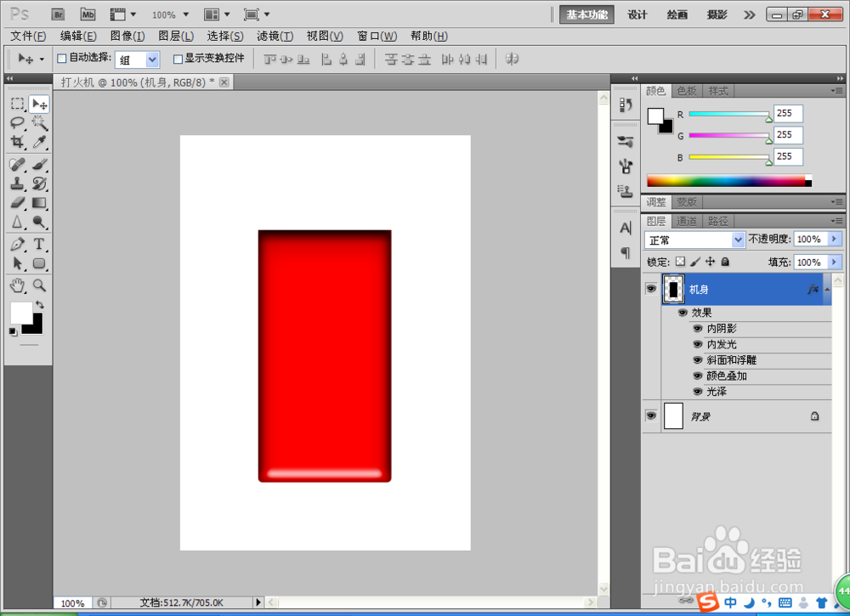Select the Pen tool
Viewport: 850px width, 616px height.
17,245
